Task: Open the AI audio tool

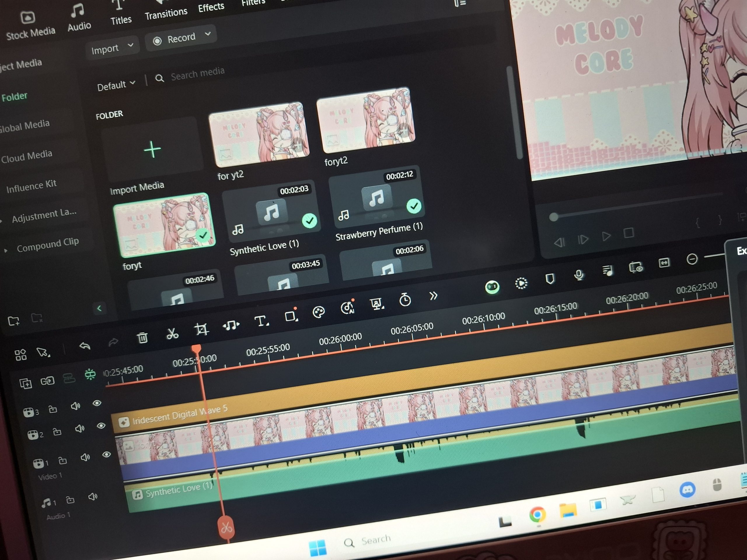Action: click(x=348, y=307)
